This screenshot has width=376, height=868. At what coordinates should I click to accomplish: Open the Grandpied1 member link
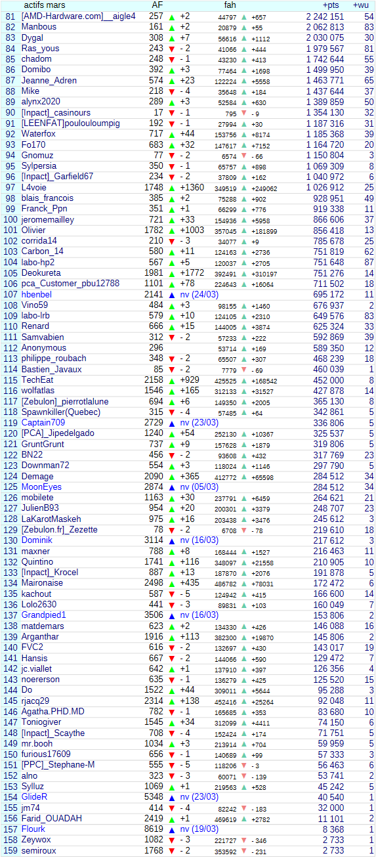[x=44, y=615]
